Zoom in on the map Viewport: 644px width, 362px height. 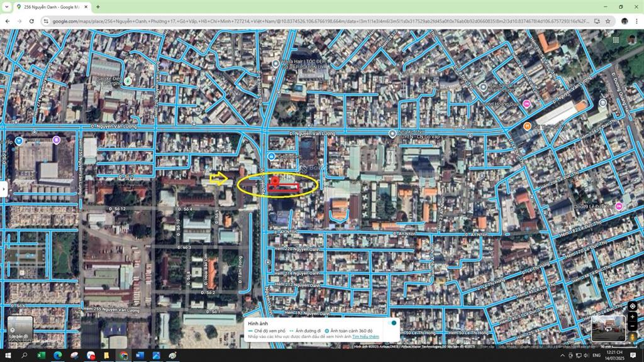(x=633, y=317)
